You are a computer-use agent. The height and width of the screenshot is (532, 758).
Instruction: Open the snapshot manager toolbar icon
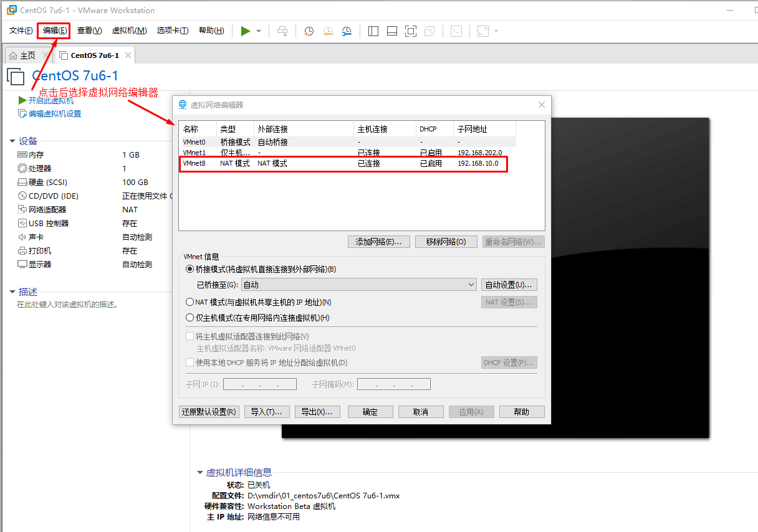pos(347,31)
